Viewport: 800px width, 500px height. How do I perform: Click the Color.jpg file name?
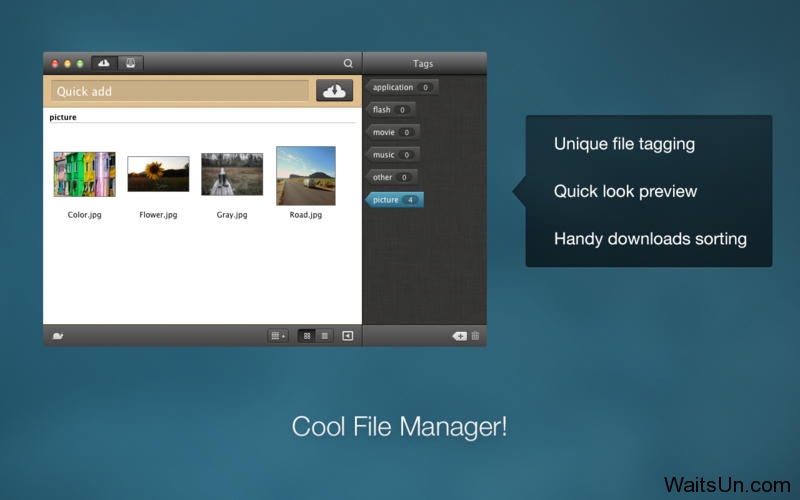(85, 215)
